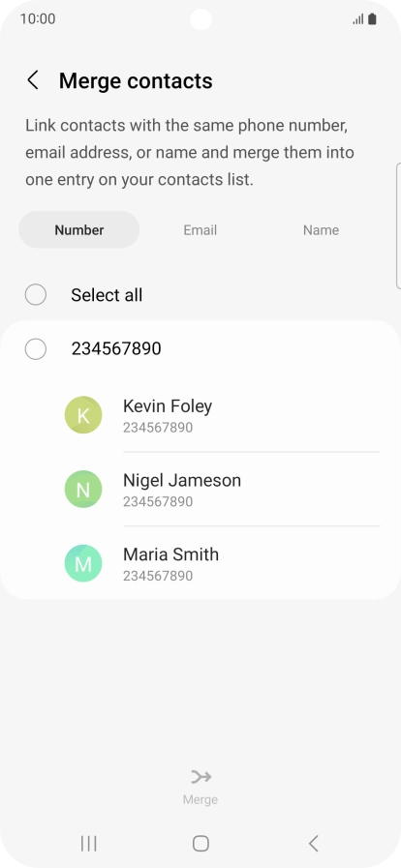The image size is (401, 868).
Task: Select the Number tab
Action: [x=79, y=229]
